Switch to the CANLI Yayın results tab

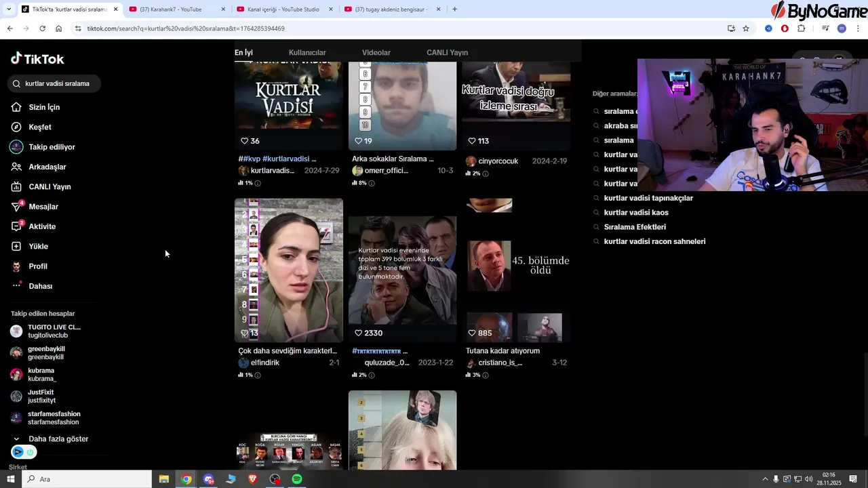click(447, 52)
